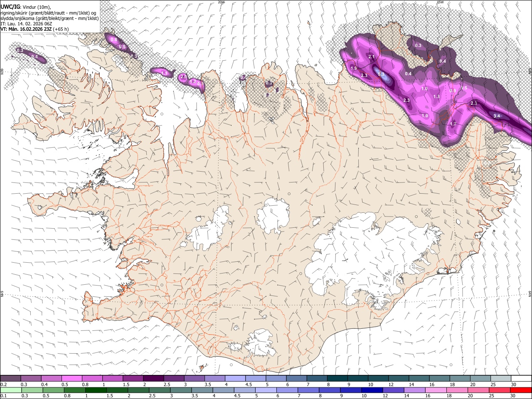Select the bright red rain legend swatch after 30
The height and width of the screenshot is (399, 532).
pyautogui.click(x=520, y=390)
